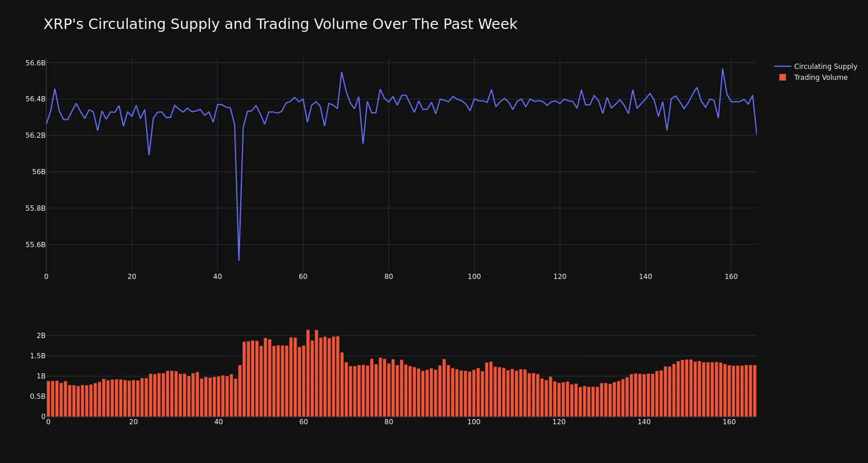Click the 0.5B volume axis label
The height and width of the screenshot is (463, 868).
(38, 396)
